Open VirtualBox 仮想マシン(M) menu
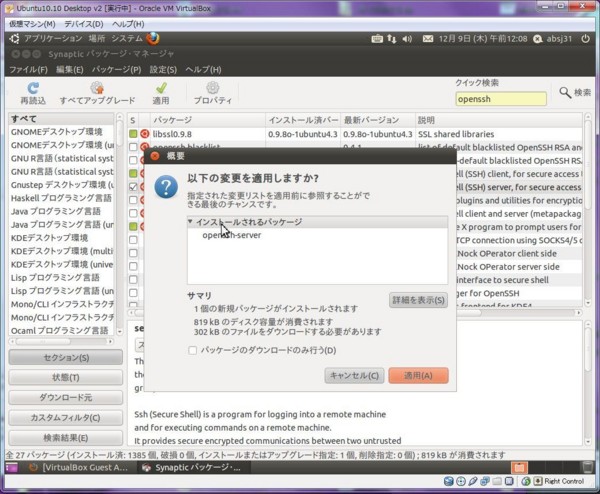Image resolution: width=600 pixels, height=494 pixels. [32, 24]
